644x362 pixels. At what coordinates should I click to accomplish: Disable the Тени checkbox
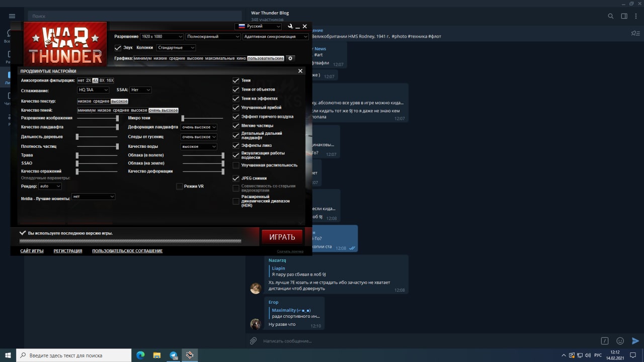point(236,80)
